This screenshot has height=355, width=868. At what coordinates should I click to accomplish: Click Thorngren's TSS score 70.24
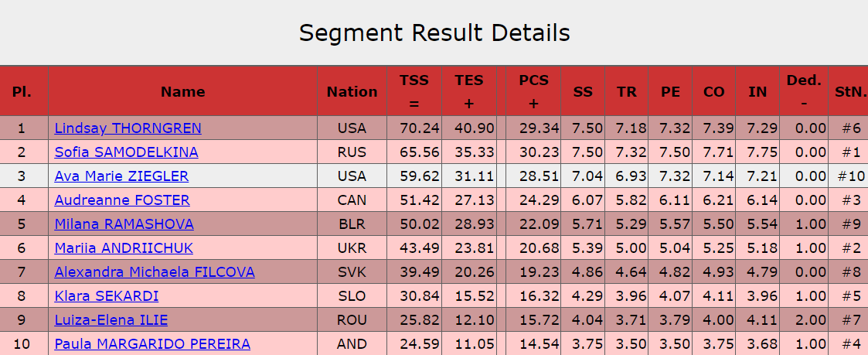420,128
